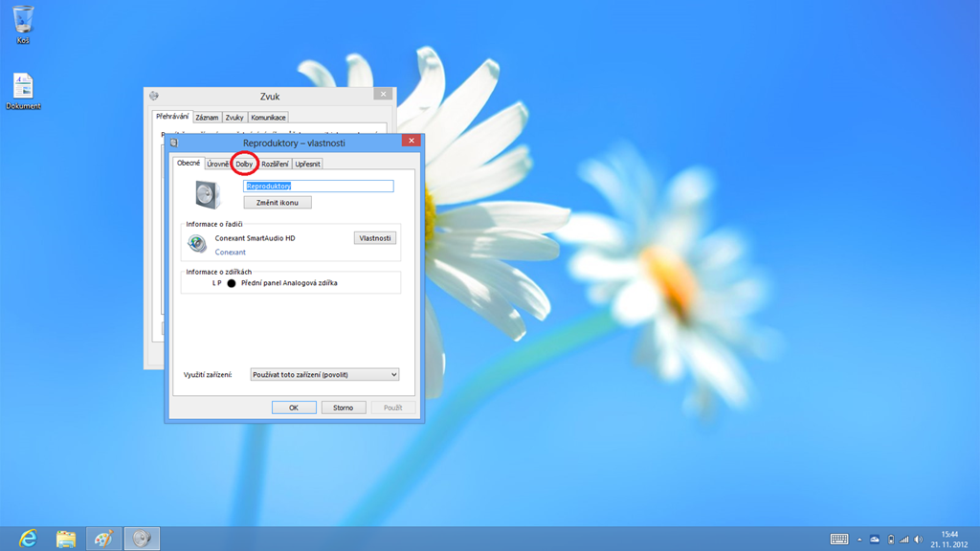This screenshot has width=980, height=551.
Task: Open controller Vlastnosti button
Action: pyautogui.click(x=374, y=238)
